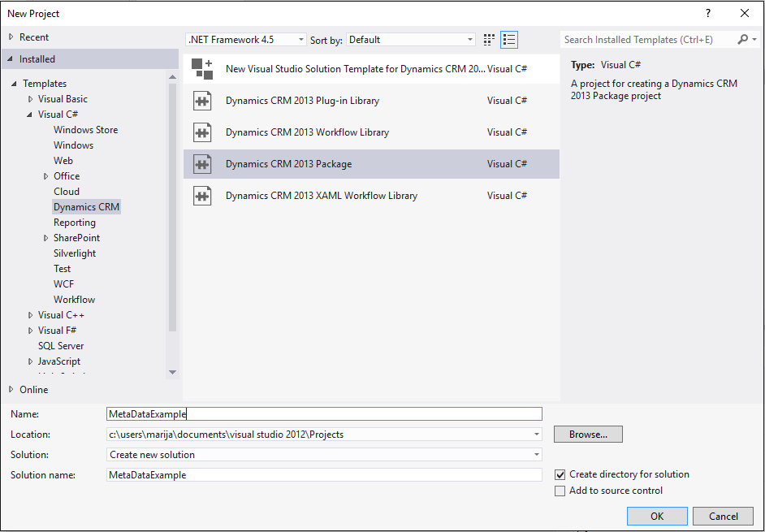Switch to small icons list view

coord(509,40)
